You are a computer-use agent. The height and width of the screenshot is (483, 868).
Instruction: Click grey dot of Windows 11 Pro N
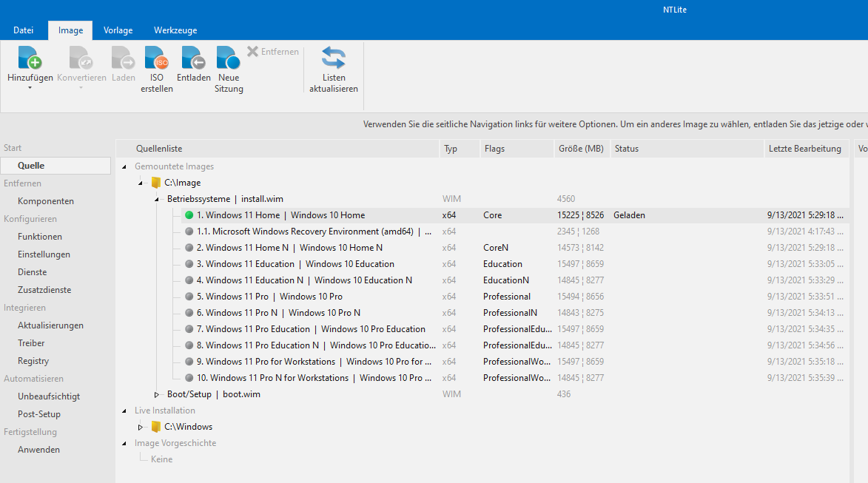click(189, 313)
